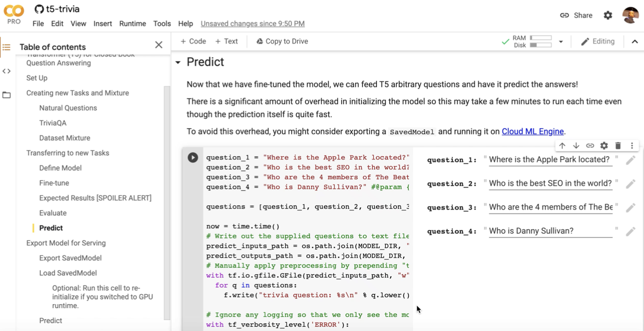Screen dimensions: 644x331
Task: Run the Predict code cell
Action: click(x=193, y=157)
